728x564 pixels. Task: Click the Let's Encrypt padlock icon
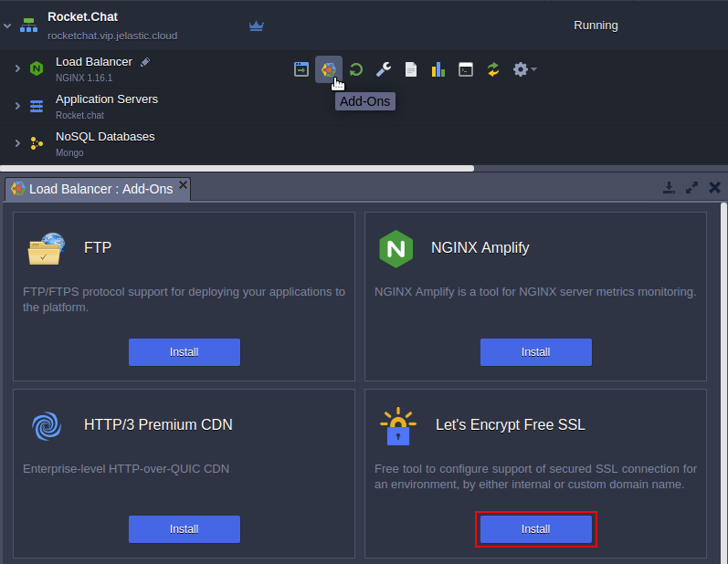(398, 426)
